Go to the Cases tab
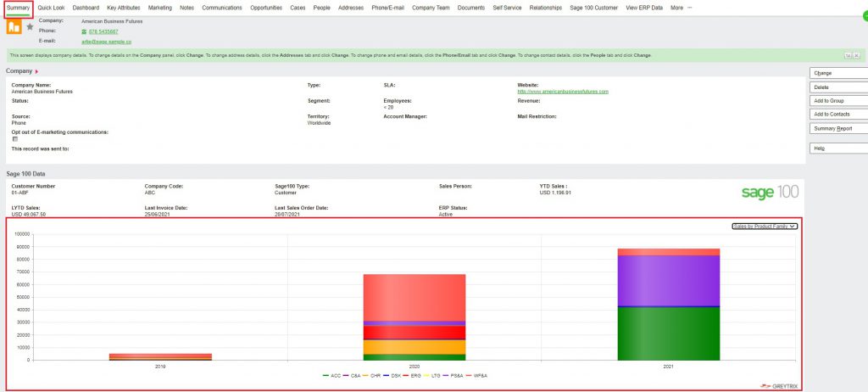The image size is (868, 392). point(298,8)
